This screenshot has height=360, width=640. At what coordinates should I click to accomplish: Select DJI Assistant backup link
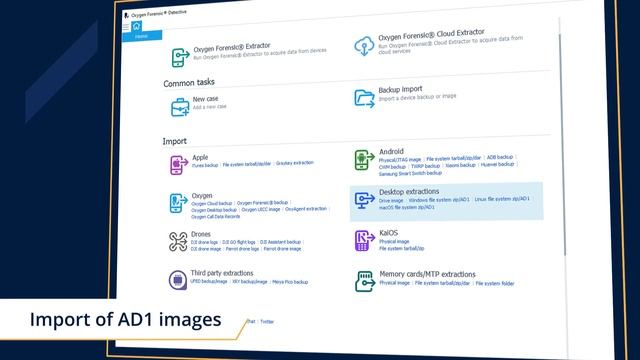pyautogui.click(x=280, y=242)
